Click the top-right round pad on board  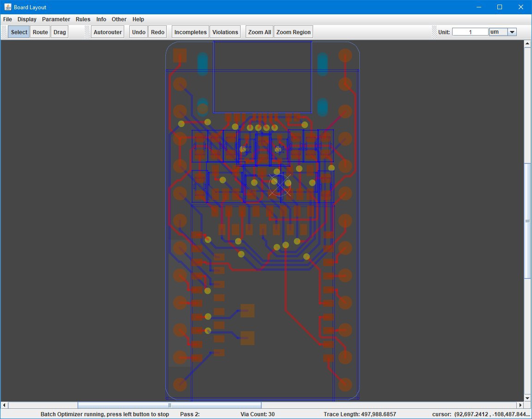click(x=345, y=55)
